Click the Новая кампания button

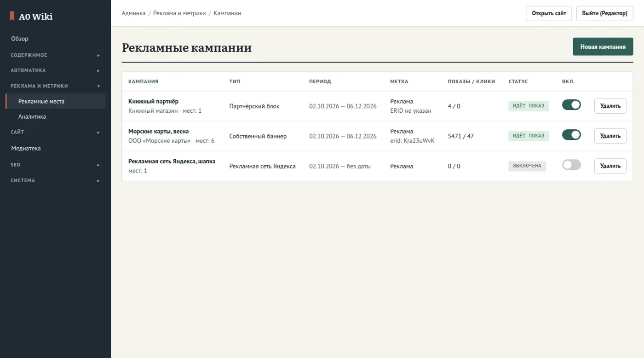coord(603,46)
